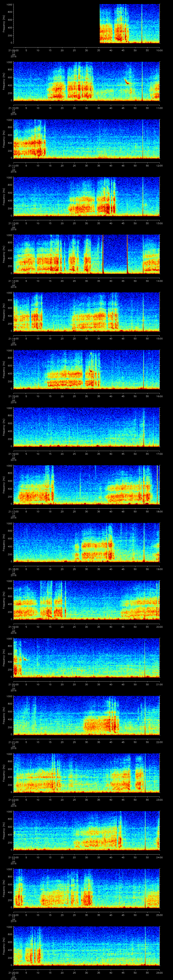Click the 13:00 end time label

(159, 223)
